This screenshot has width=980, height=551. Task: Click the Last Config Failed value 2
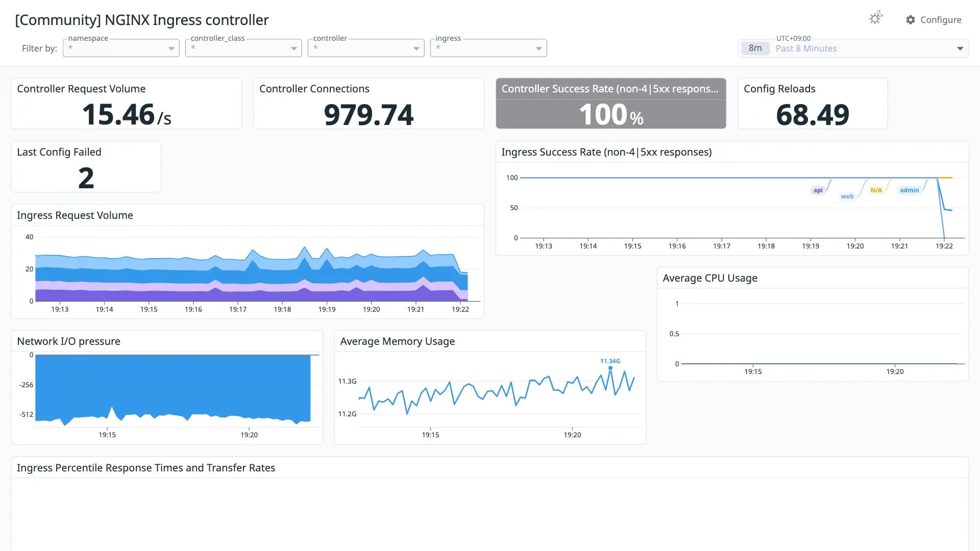(x=86, y=178)
